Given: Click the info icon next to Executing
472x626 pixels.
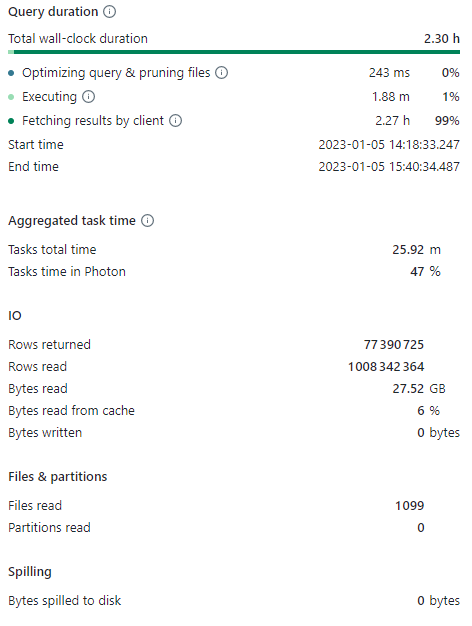Looking at the screenshot, I should 88,97.
